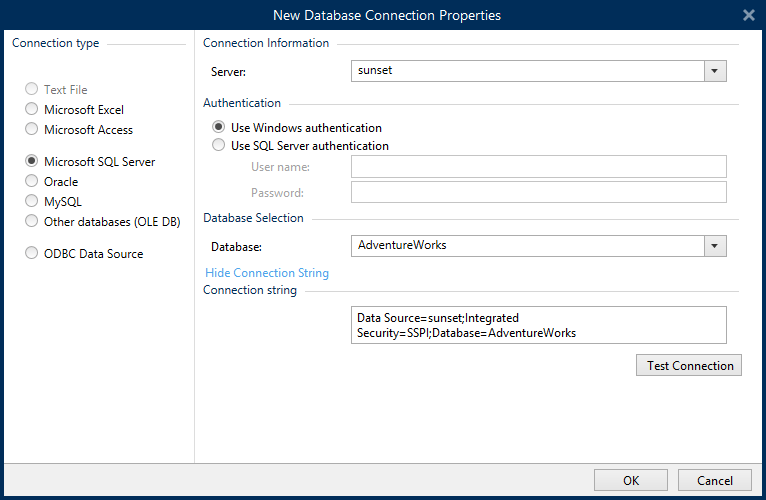Viewport: 766px width, 500px height.
Task: Pick Oracle as the connection type
Action: [x=33, y=182]
